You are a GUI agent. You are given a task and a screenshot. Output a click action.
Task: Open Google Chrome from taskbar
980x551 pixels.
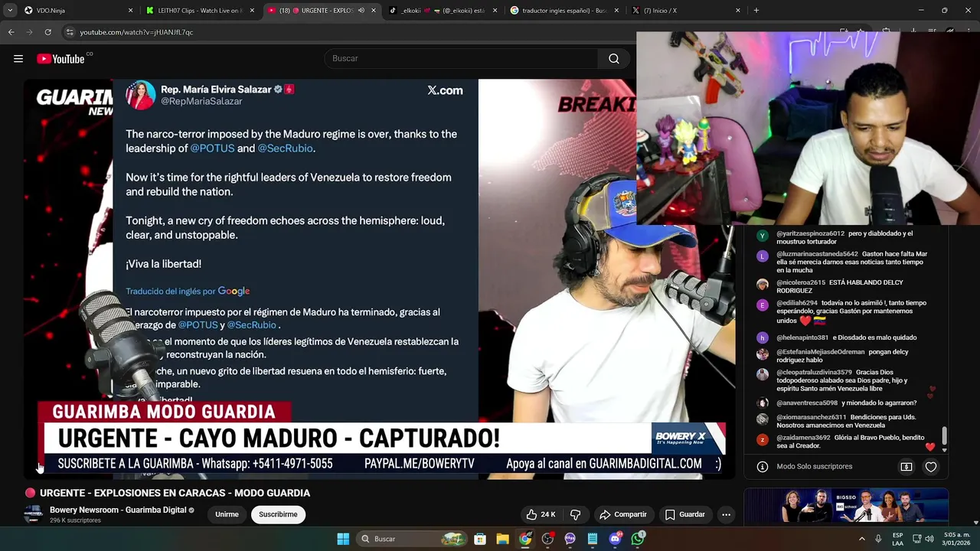coord(525,539)
